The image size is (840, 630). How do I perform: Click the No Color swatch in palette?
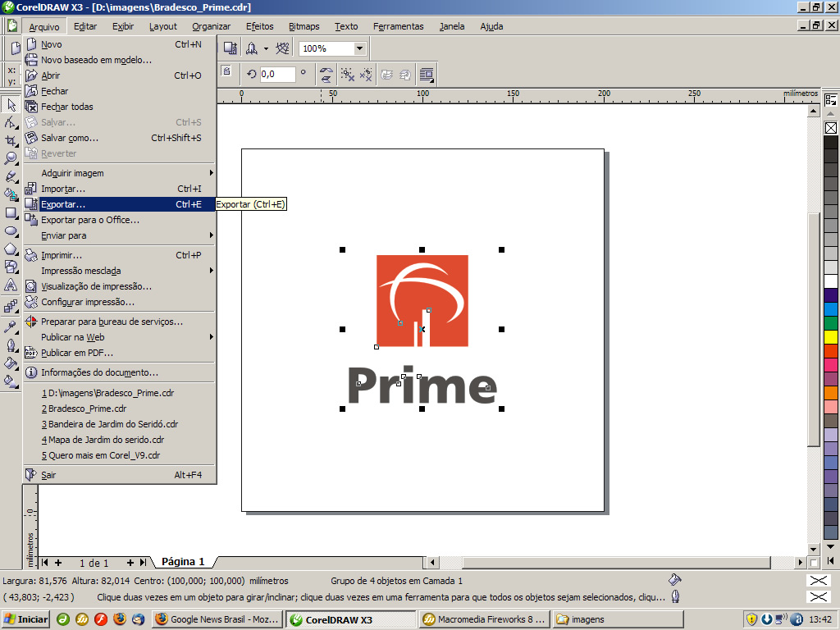click(x=831, y=128)
